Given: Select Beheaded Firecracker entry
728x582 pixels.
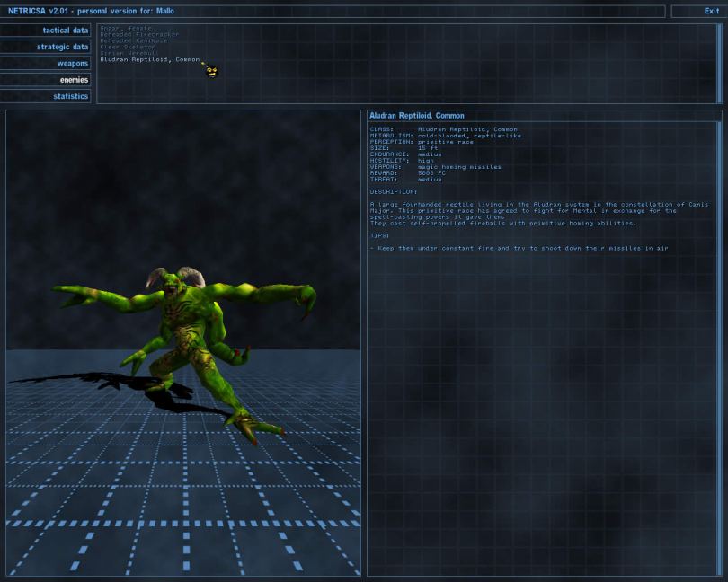Looking at the screenshot, I should (139, 34).
